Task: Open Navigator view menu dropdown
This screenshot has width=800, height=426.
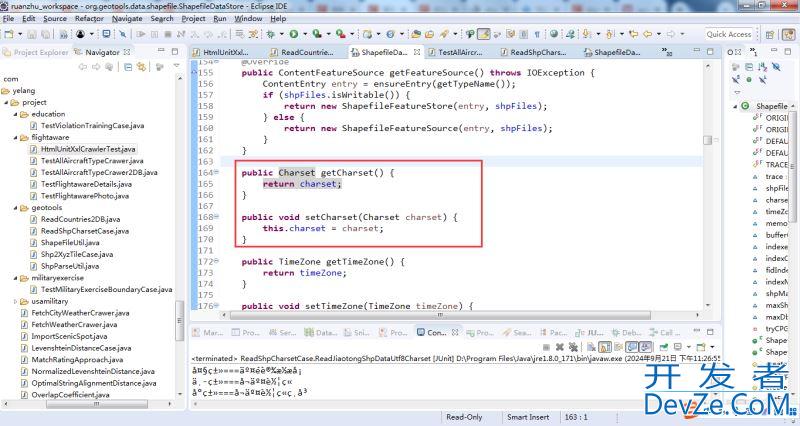Action: (177, 66)
